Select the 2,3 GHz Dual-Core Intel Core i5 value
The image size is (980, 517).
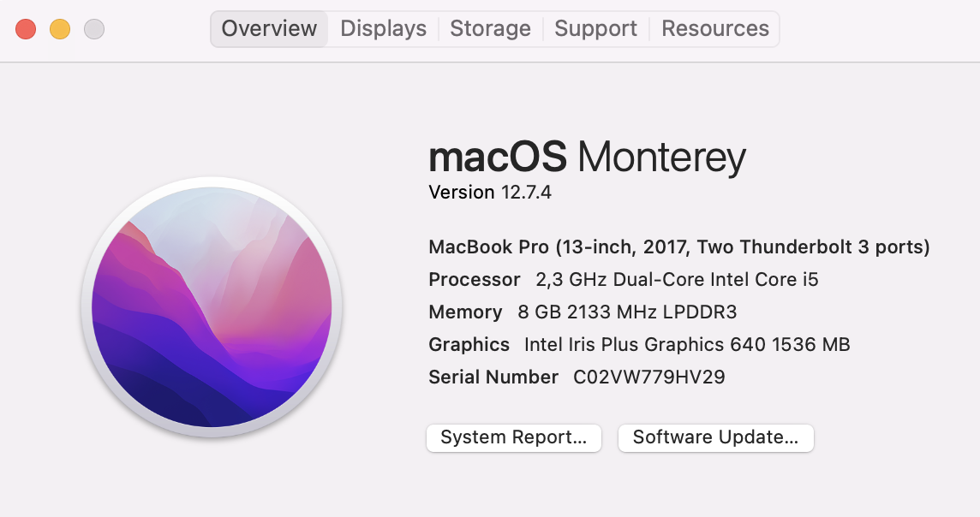point(677,280)
